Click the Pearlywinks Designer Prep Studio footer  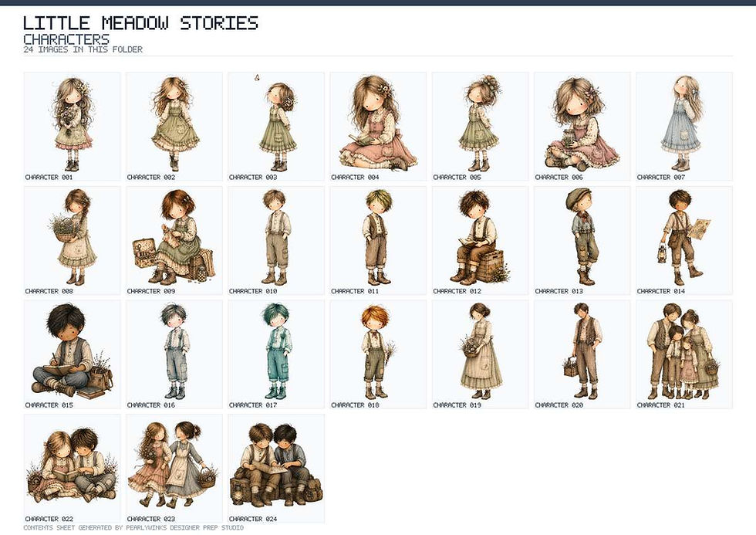tap(133, 528)
